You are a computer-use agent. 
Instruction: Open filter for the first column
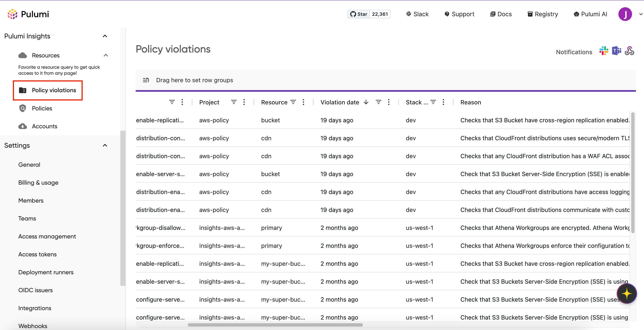click(172, 102)
